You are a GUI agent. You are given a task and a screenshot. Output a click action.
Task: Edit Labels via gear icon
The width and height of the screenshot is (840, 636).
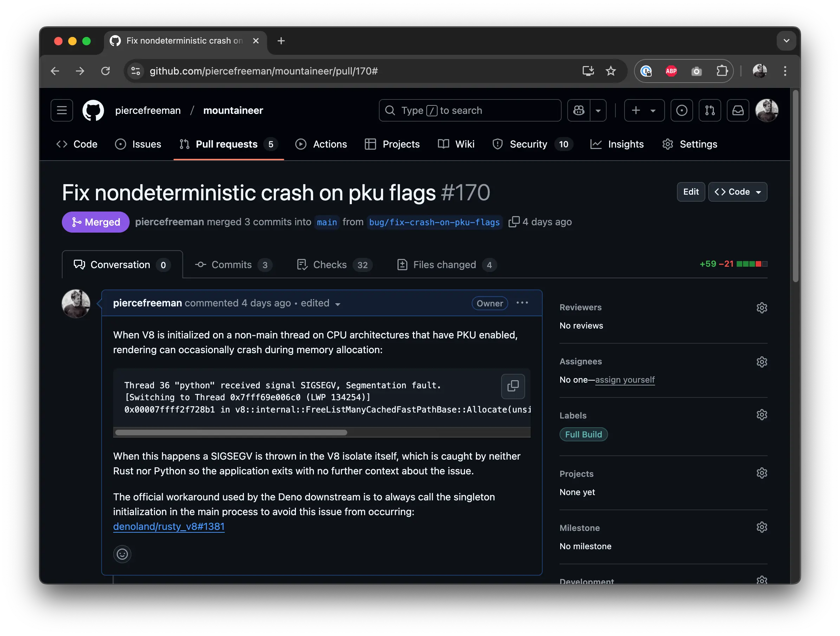tap(761, 415)
